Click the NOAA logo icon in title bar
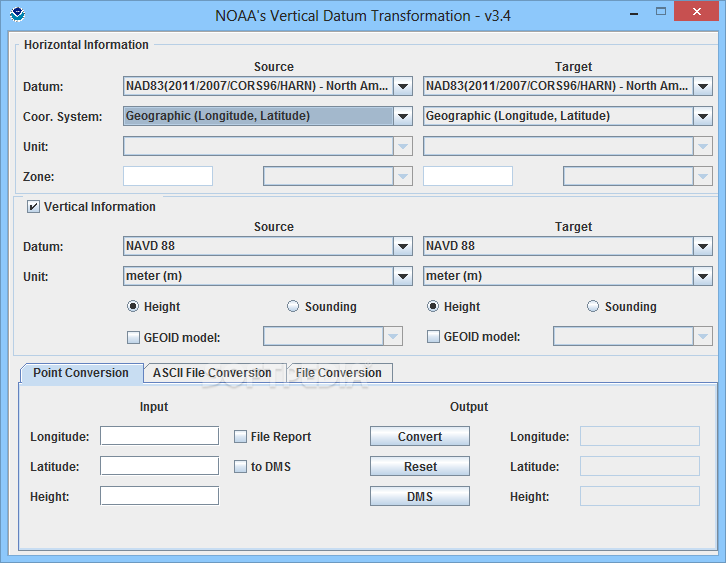726x563 pixels. [17, 14]
